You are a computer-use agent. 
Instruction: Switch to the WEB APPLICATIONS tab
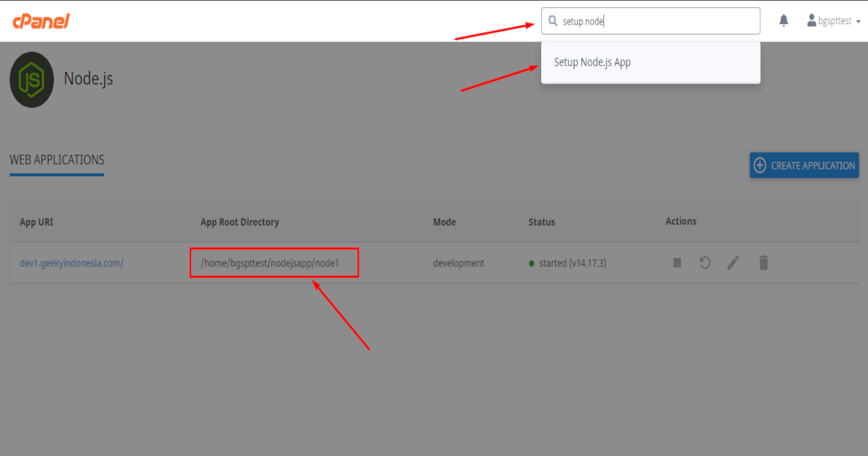57,161
